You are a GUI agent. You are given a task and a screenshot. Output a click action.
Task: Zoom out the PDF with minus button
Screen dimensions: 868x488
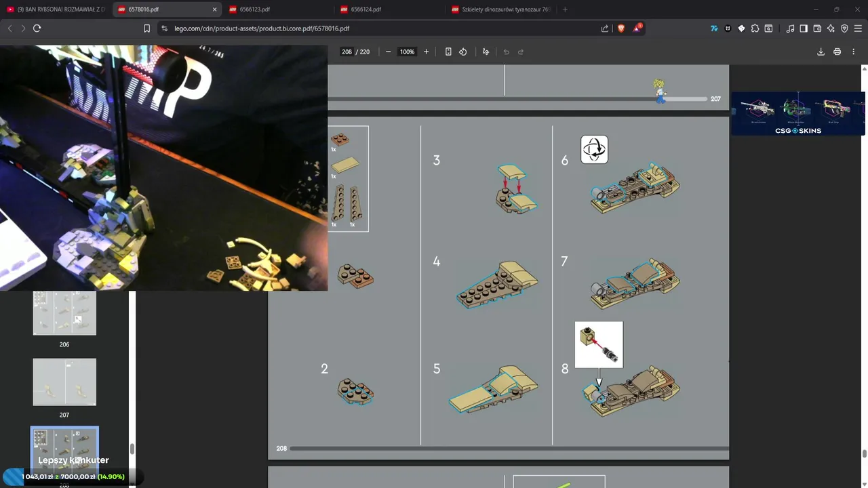388,52
